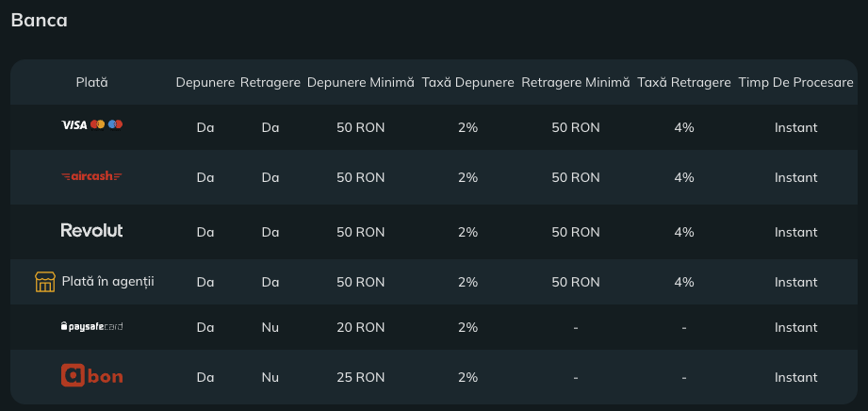This screenshot has height=411, width=868.
Task: Click Depunere 'Da' in Visa row
Action: (205, 127)
